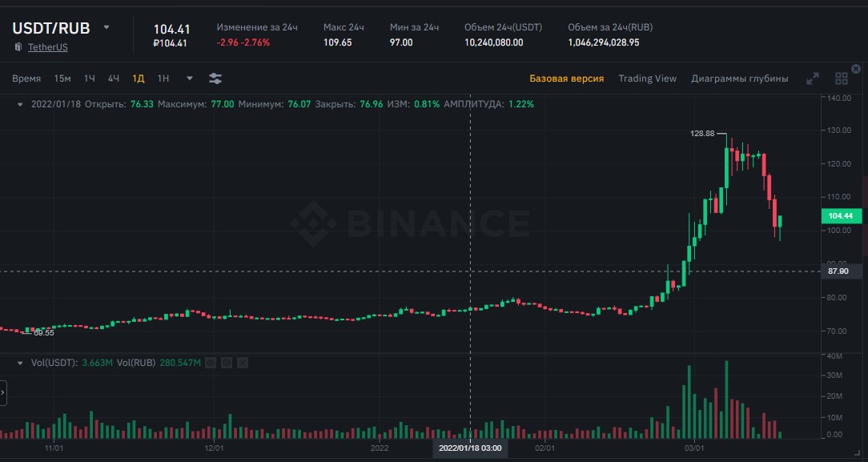The height and width of the screenshot is (462, 868).
Task: Expand chart to fullscreen with arrows icon
Action: (812, 78)
